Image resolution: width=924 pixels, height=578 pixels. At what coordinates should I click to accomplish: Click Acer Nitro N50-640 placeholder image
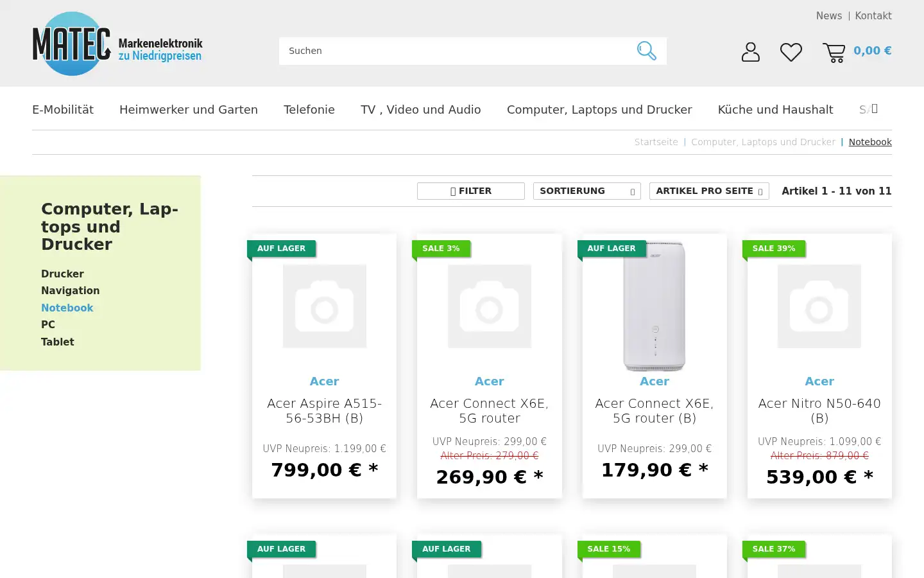[x=819, y=306]
